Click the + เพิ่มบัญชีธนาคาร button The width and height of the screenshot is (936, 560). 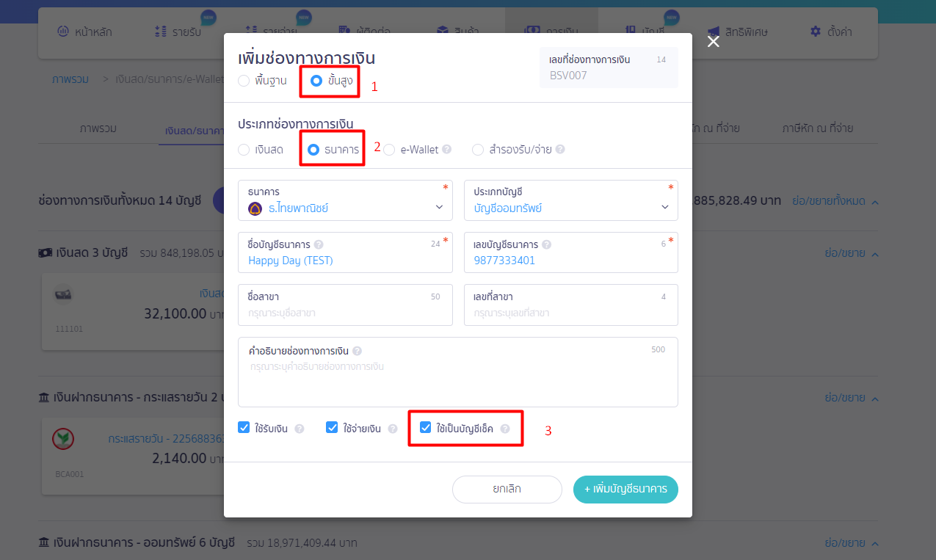625,490
